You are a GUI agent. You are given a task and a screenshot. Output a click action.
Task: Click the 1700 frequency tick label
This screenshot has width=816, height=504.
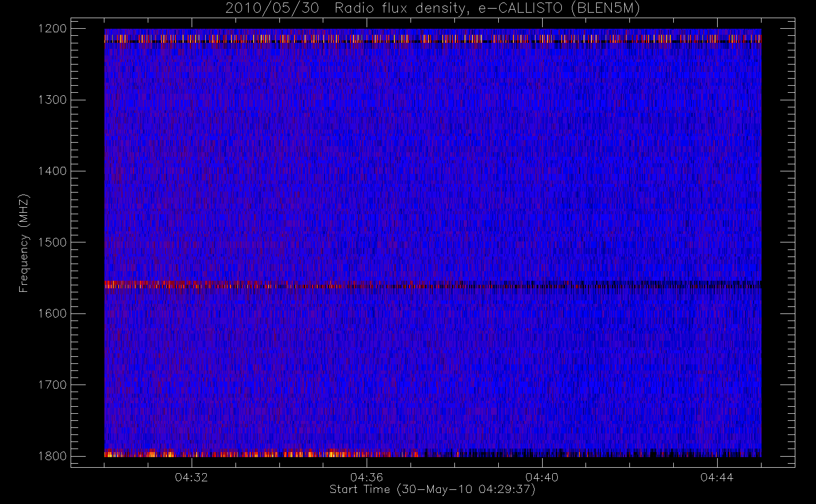tap(52, 385)
